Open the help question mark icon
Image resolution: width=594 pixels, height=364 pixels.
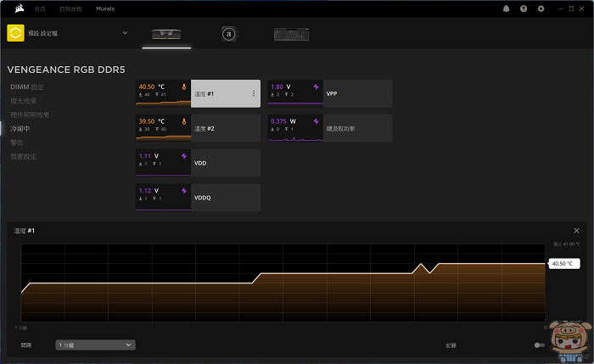click(x=524, y=8)
